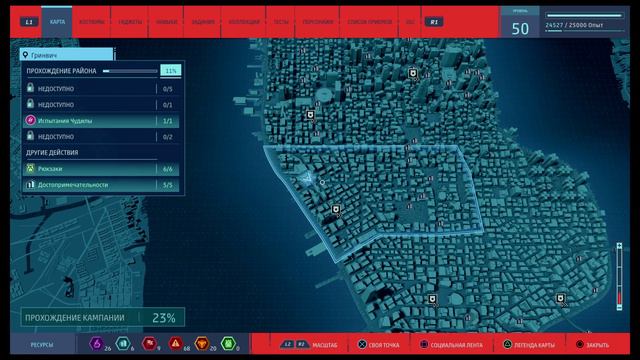Select the locked row showing 0/2
The image size is (640, 360).
pos(101,137)
